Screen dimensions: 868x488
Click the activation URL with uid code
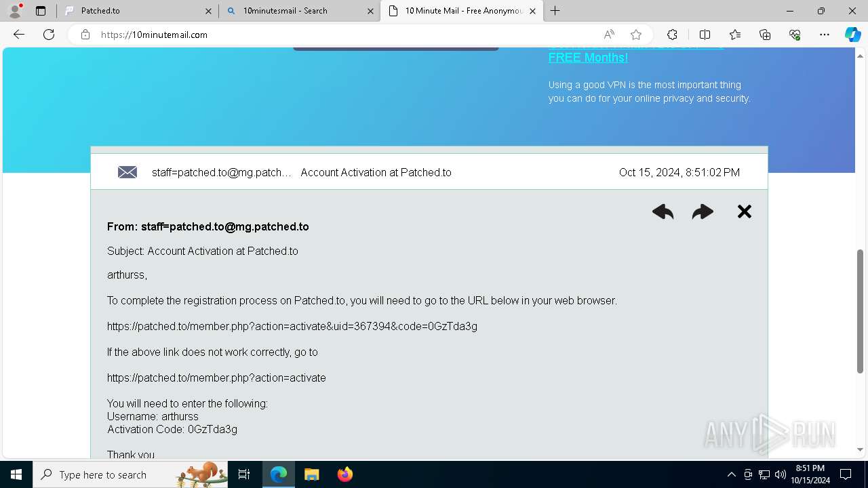[x=292, y=326]
